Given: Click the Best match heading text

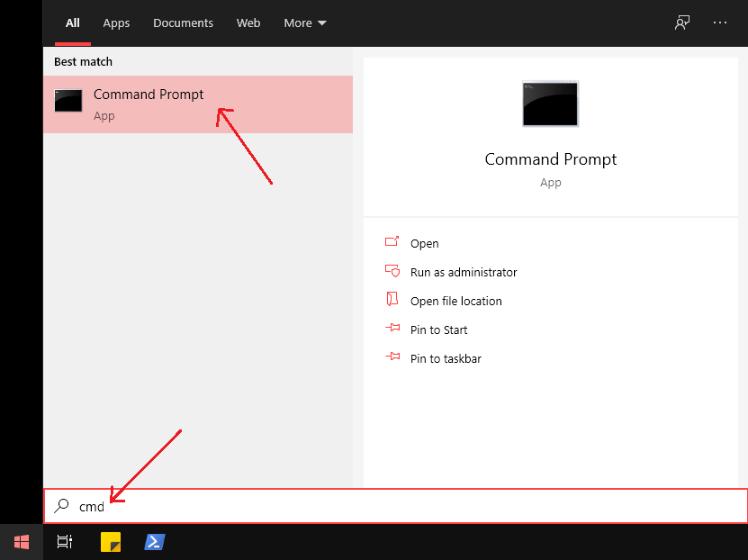Looking at the screenshot, I should [83, 61].
